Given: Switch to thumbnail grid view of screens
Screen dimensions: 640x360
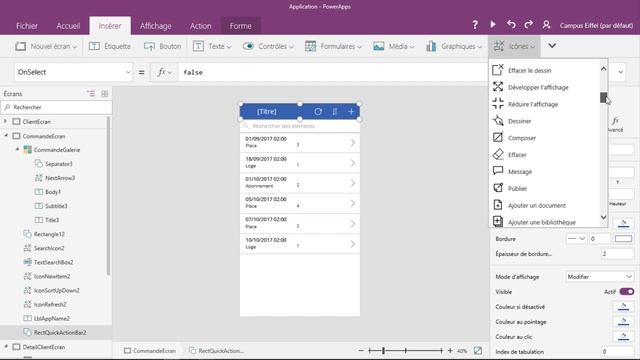Looking at the screenshot, I should (104, 93).
